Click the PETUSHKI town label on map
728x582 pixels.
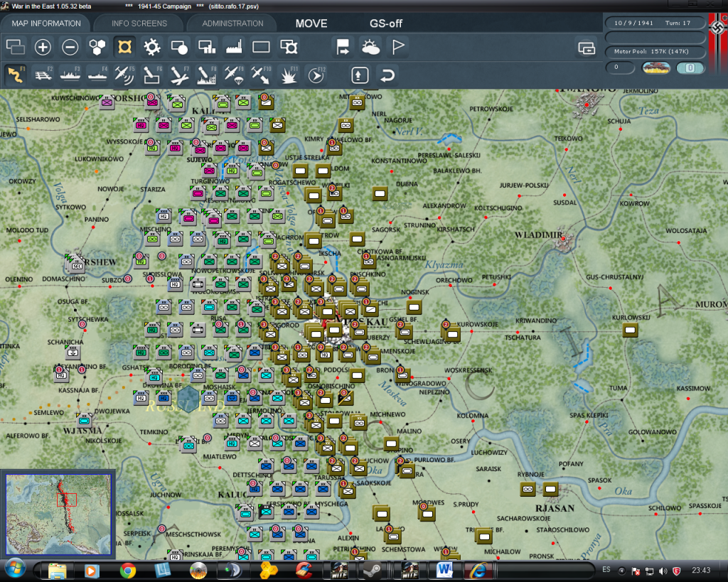pos(496,277)
